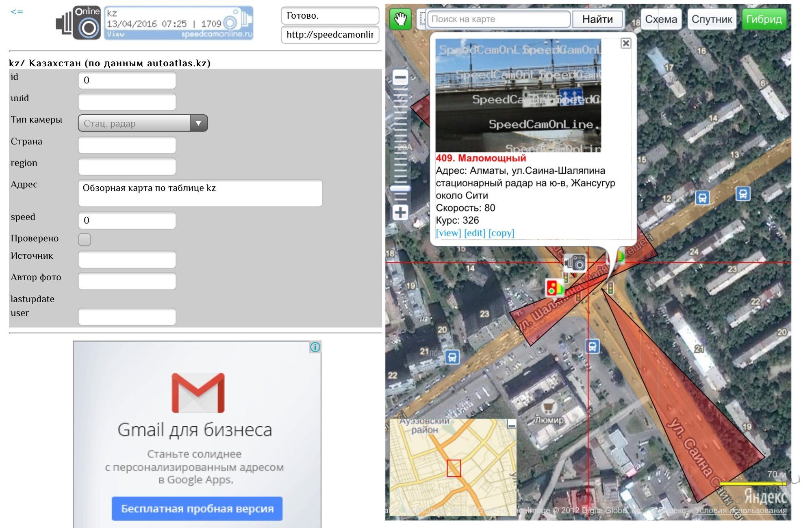Click the Gmail envelope logo

[198, 393]
